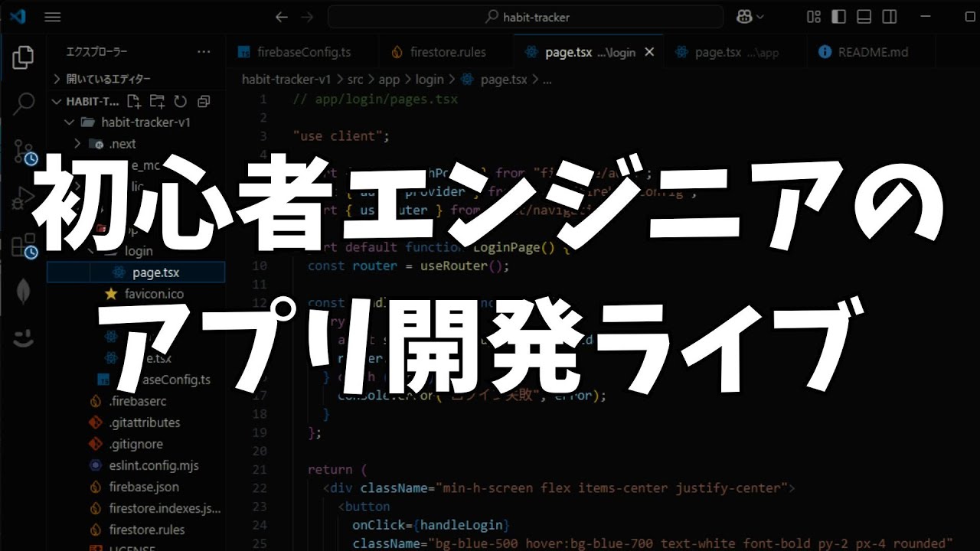Open the Extensions view

[x=24, y=245]
